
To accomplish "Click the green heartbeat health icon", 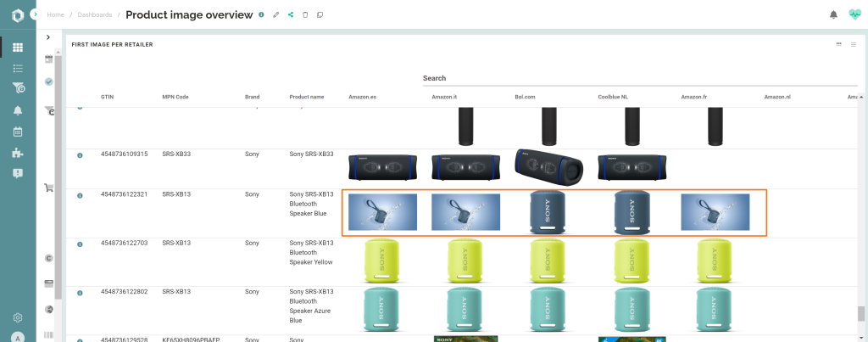I will coord(854,14).
